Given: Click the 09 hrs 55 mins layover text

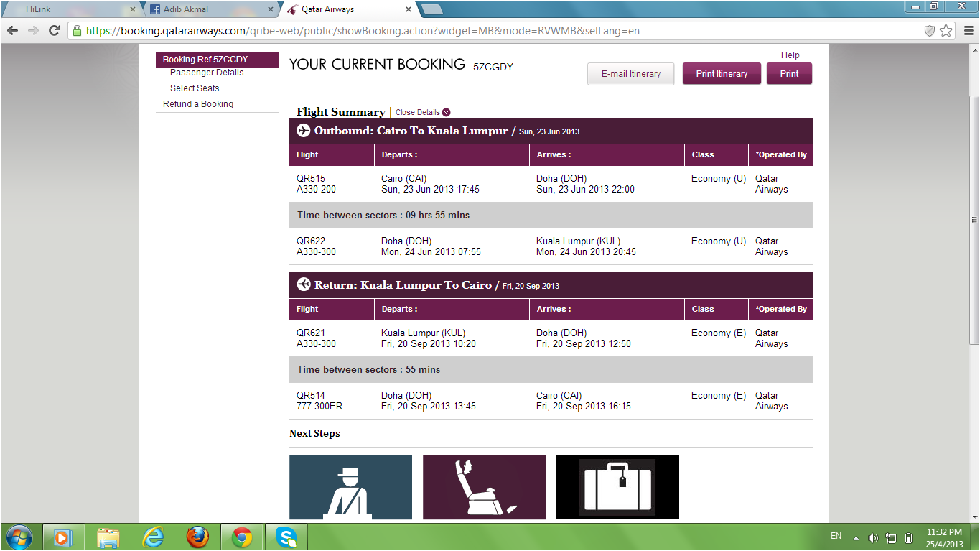Looking at the screenshot, I should (438, 215).
